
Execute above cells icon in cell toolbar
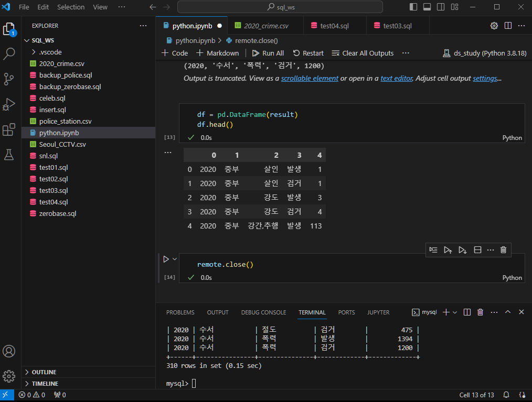(x=448, y=250)
